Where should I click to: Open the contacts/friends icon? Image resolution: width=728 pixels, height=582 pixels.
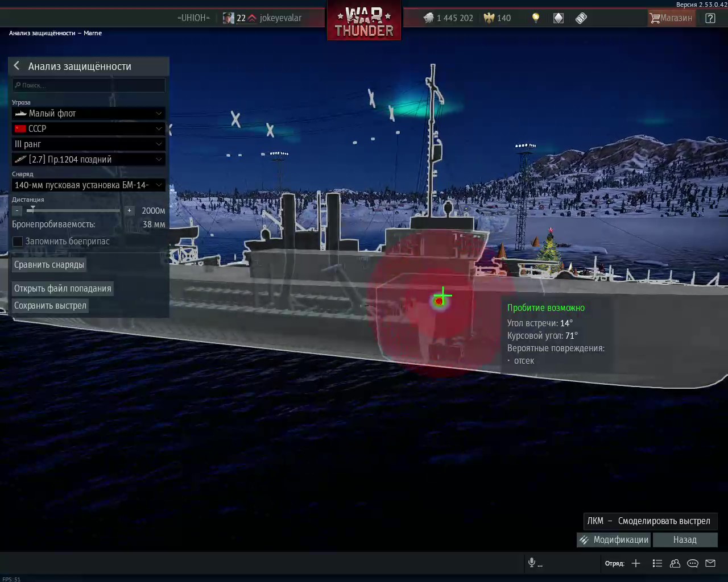coord(675,563)
